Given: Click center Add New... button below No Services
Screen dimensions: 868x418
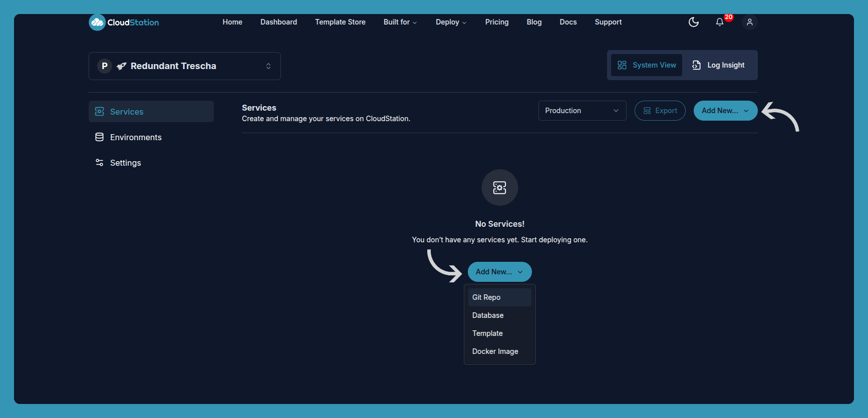Looking at the screenshot, I should tap(500, 272).
